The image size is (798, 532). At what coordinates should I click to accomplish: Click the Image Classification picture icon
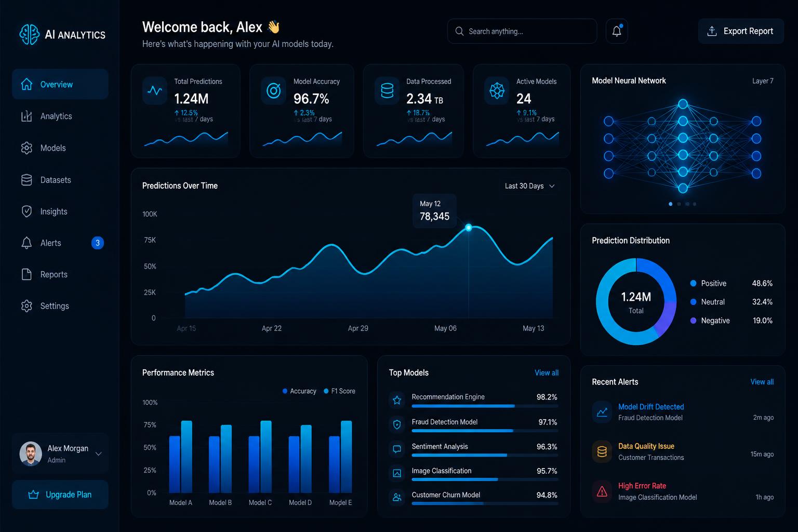[x=397, y=473]
